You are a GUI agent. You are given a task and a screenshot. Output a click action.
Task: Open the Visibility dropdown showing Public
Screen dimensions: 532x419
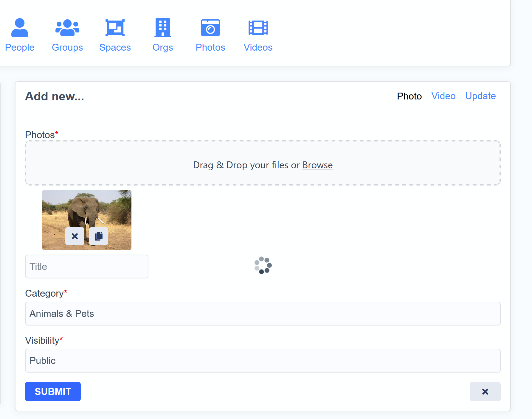click(x=263, y=361)
